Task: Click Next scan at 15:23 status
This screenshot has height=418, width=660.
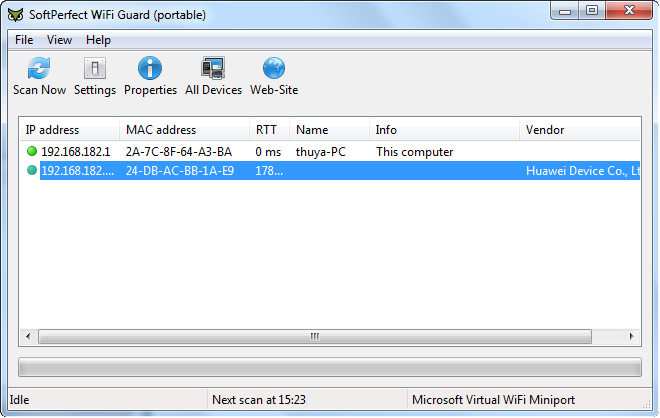Action: tap(259, 399)
